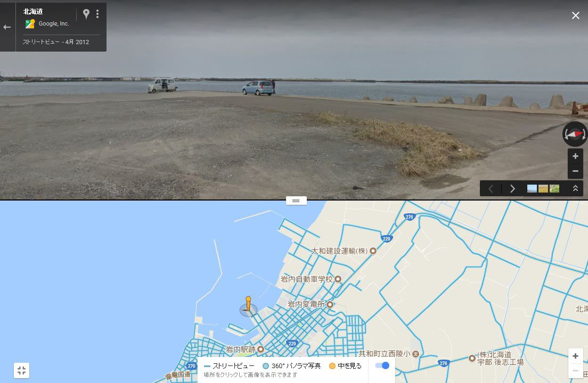Expand the imagery strip with double chevron
The width and height of the screenshot is (588, 383).
point(575,188)
